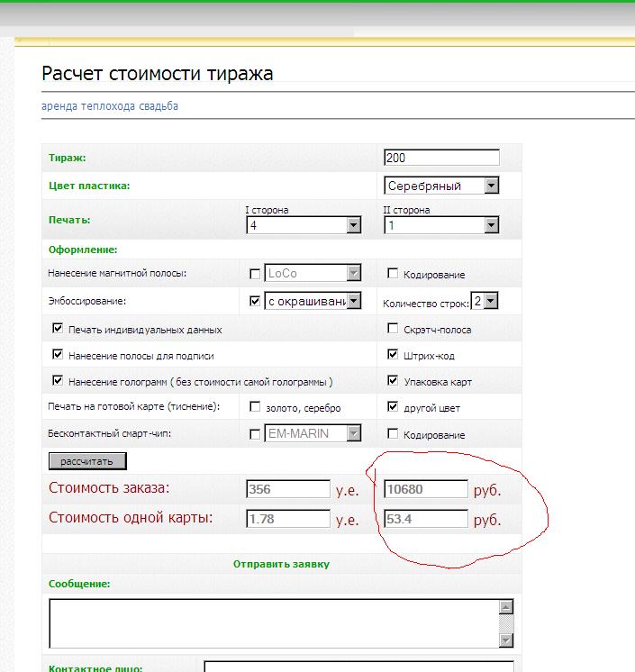Uncheck the Нанесение голограмм checkbox
635x672 pixels.
59,381
